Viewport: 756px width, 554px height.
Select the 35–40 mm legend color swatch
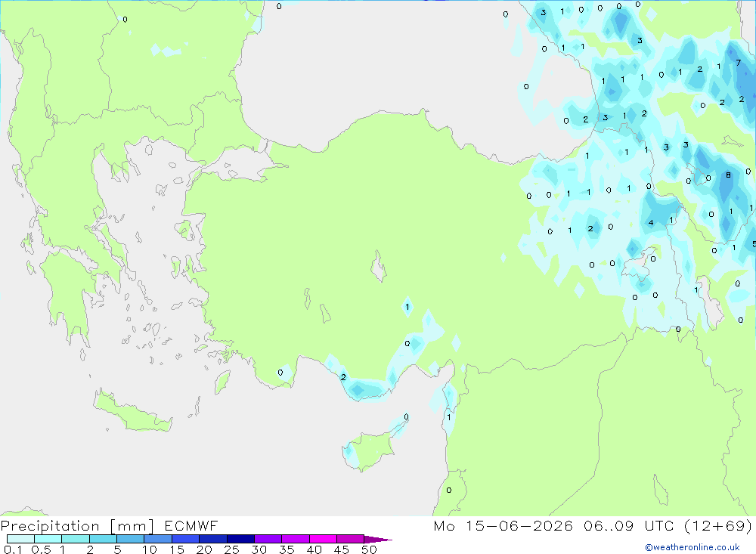tap(296, 539)
